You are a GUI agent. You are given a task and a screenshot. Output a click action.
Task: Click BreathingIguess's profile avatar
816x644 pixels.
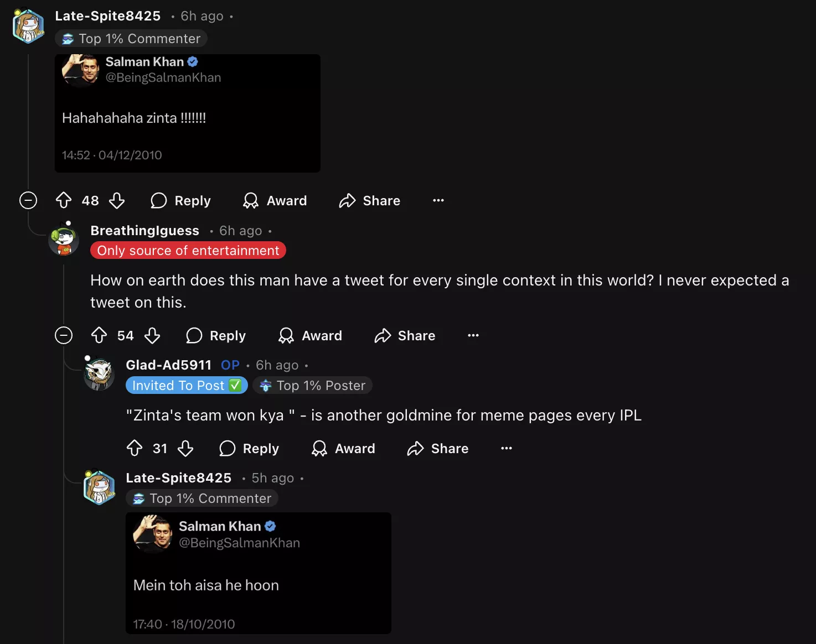pos(64,240)
